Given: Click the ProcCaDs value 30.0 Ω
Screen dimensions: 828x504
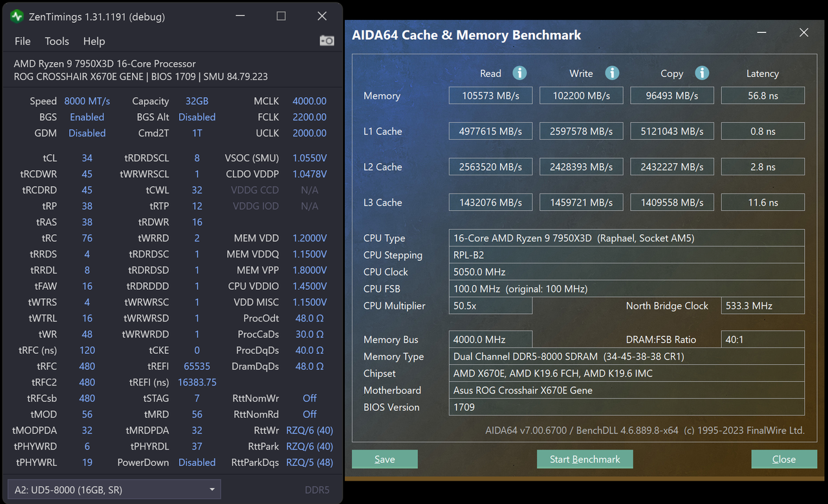Looking at the screenshot, I should [x=309, y=334].
